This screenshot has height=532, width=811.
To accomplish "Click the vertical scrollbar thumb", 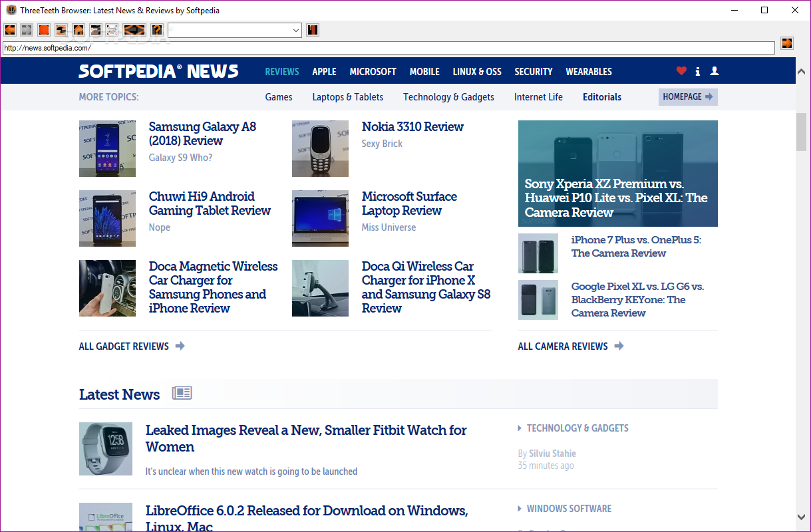I will click(x=802, y=132).
